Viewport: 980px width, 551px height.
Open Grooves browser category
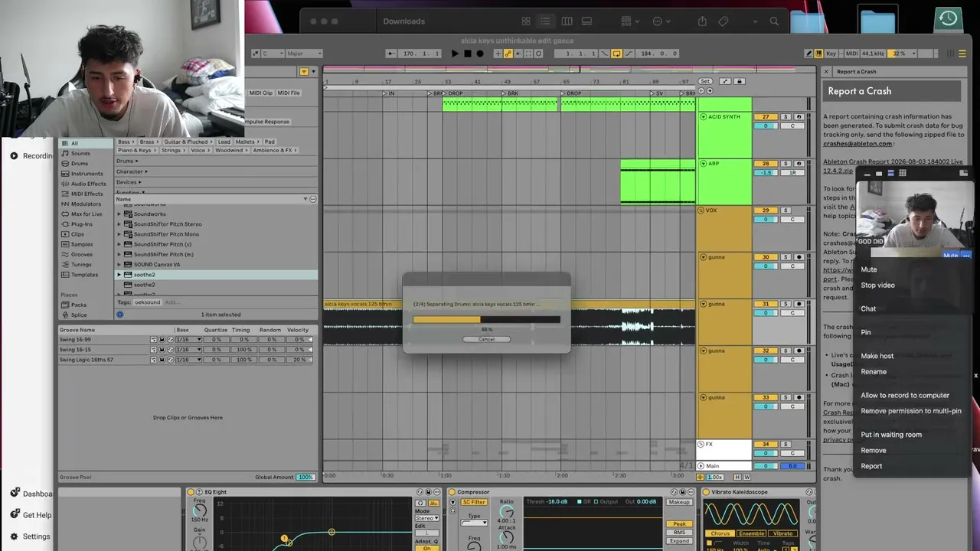(x=81, y=255)
